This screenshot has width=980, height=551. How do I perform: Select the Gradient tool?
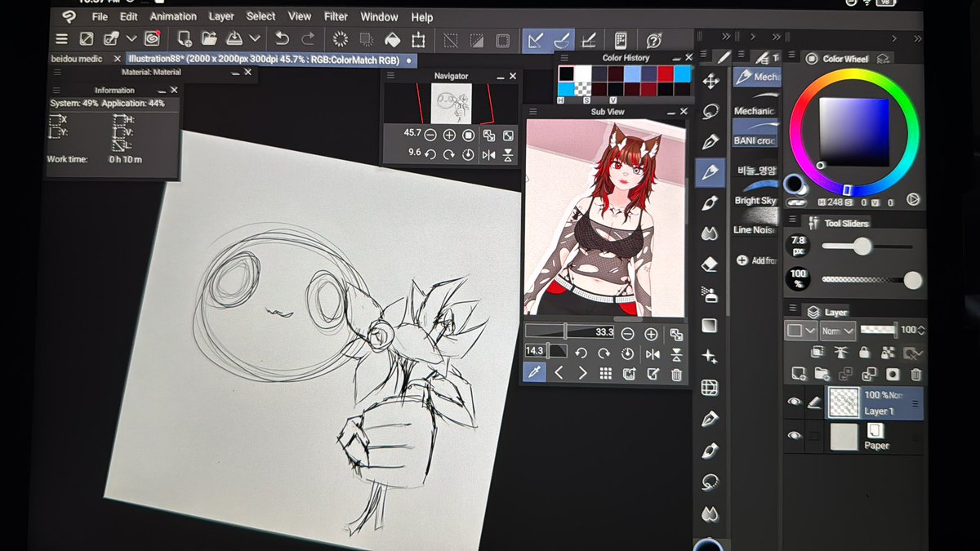[x=709, y=325]
